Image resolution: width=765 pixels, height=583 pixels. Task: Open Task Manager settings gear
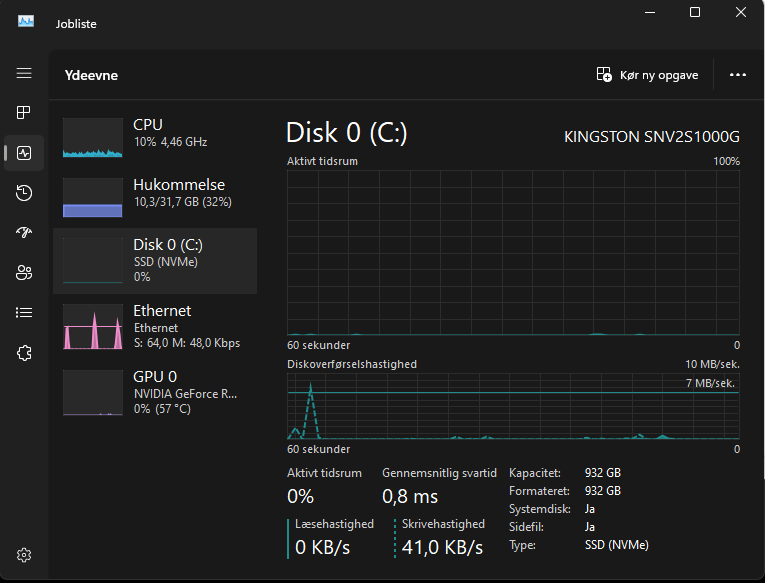pyautogui.click(x=24, y=555)
